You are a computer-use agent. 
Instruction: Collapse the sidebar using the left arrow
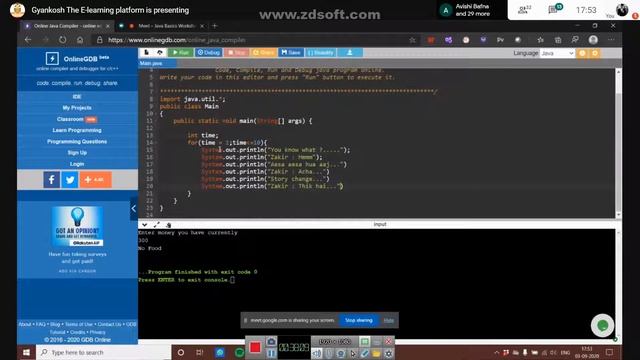tap(133, 209)
